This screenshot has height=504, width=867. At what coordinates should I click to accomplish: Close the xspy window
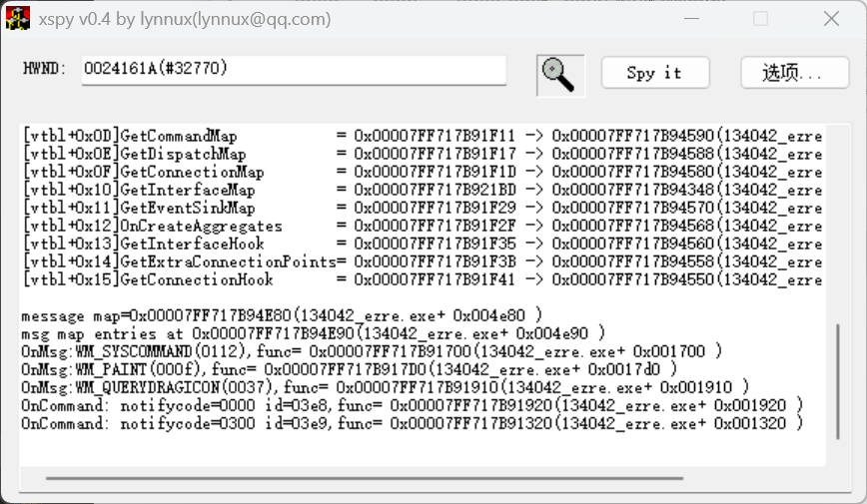click(830, 19)
